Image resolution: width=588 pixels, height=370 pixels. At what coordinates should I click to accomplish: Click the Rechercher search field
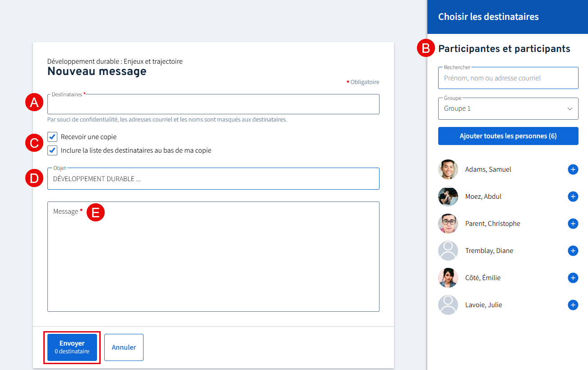click(x=508, y=78)
